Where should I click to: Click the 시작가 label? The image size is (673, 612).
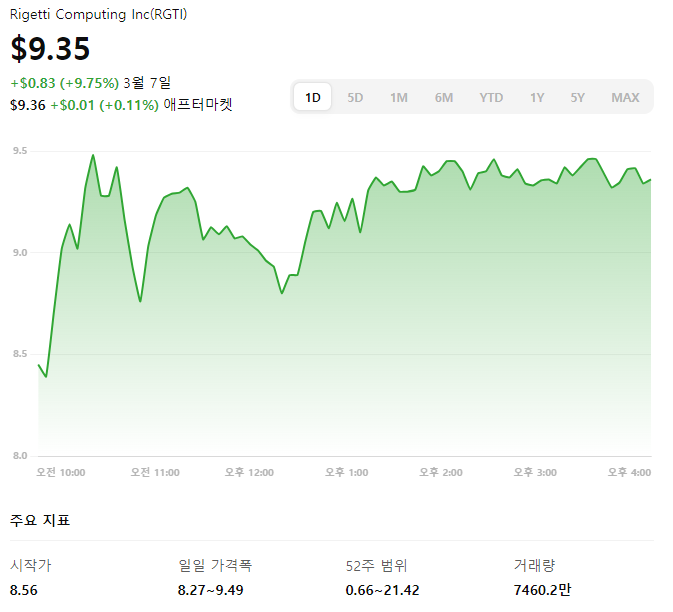[30, 565]
